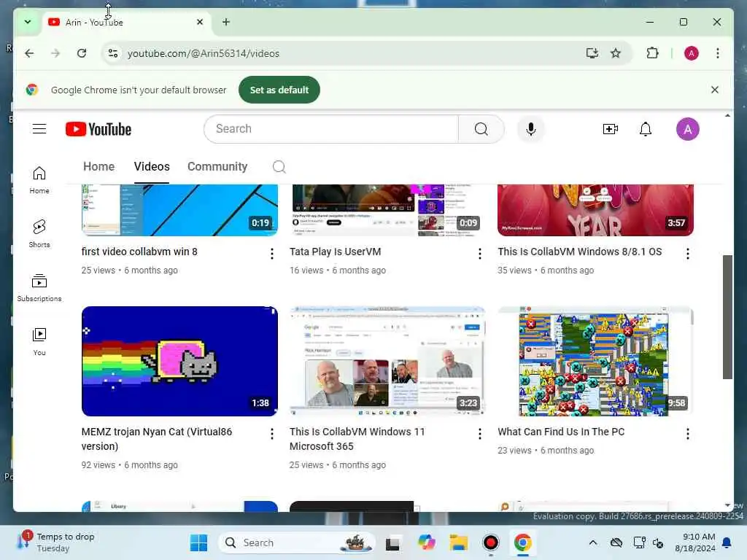
Task: Open Subscriptions in the sidebar
Action: pyautogui.click(x=39, y=288)
